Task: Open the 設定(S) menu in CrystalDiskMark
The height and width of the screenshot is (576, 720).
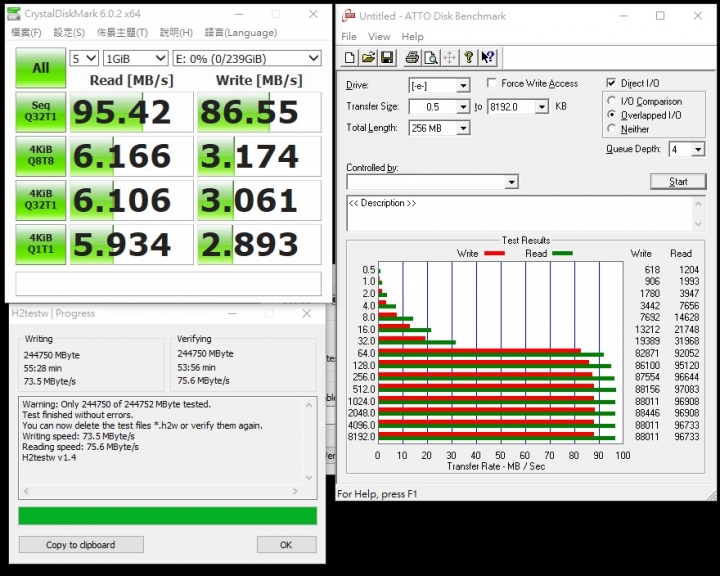Action: [x=69, y=33]
